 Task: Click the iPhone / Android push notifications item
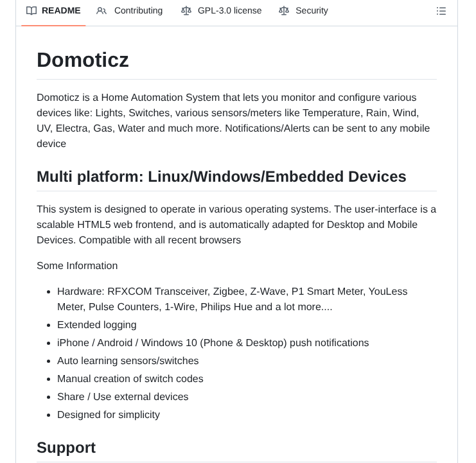tap(213, 342)
